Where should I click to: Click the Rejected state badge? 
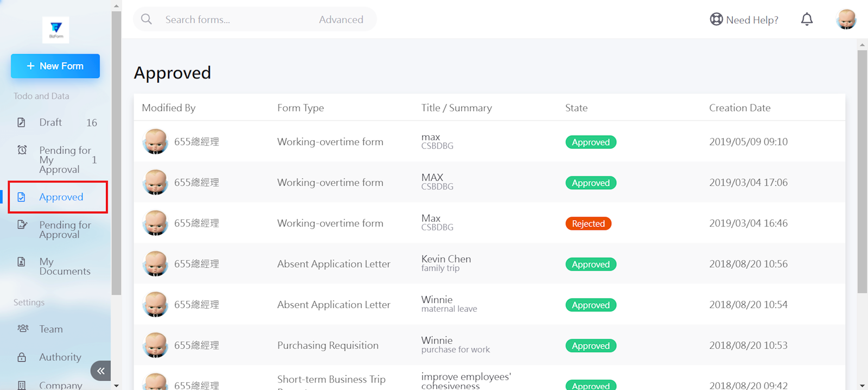pos(588,223)
